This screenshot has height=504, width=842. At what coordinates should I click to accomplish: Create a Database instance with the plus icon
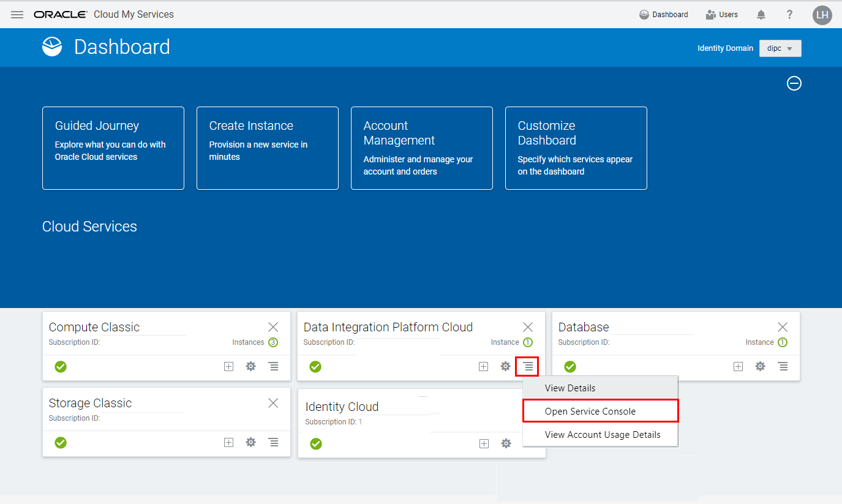(x=738, y=367)
